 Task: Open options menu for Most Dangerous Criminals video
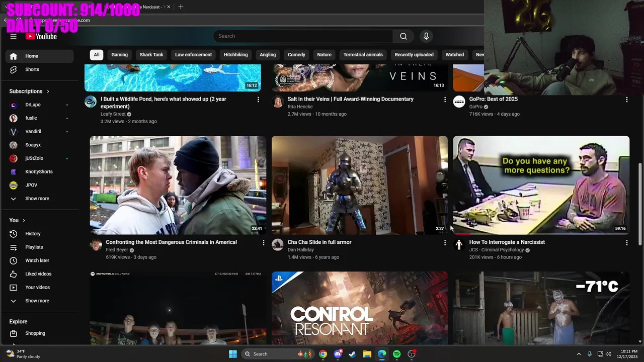(x=263, y=243)
